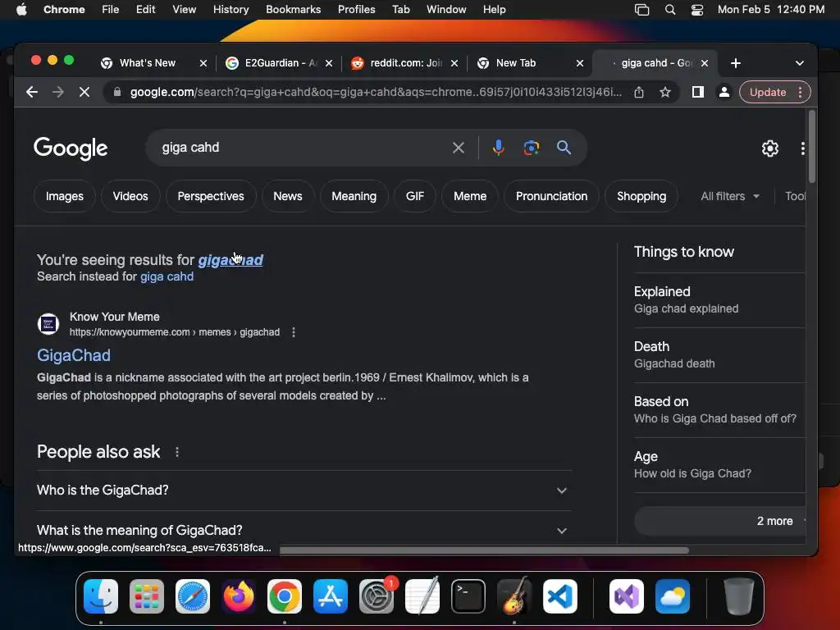
Task: Start voice search with microphone
Action: pos(498,148)
